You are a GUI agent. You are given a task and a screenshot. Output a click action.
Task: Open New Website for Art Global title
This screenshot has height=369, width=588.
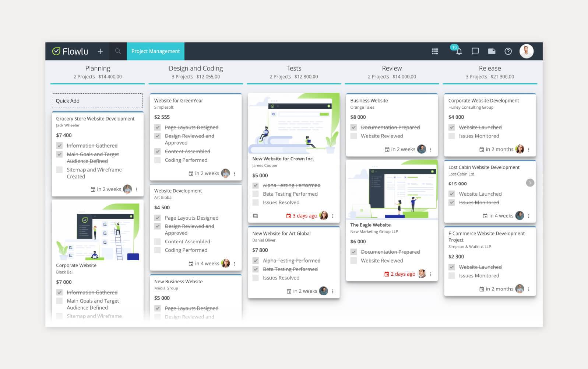[281, 233]
